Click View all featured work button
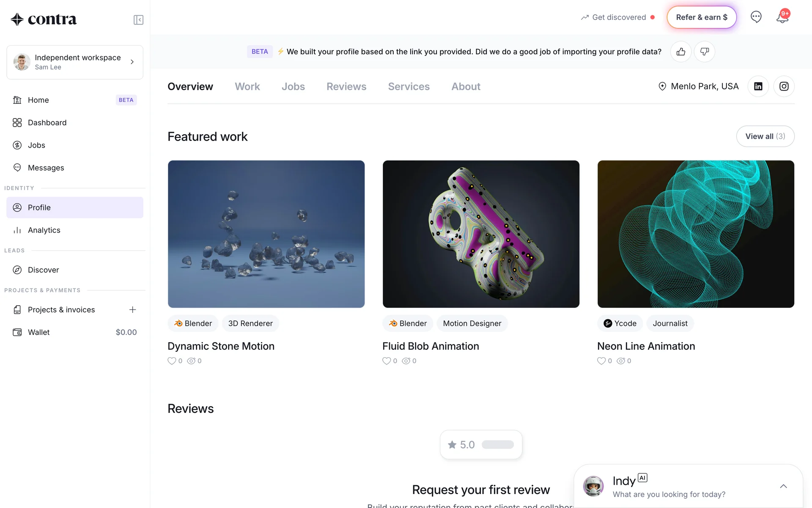The width and height of the screenshot is (812, 508). pos(765,136)
